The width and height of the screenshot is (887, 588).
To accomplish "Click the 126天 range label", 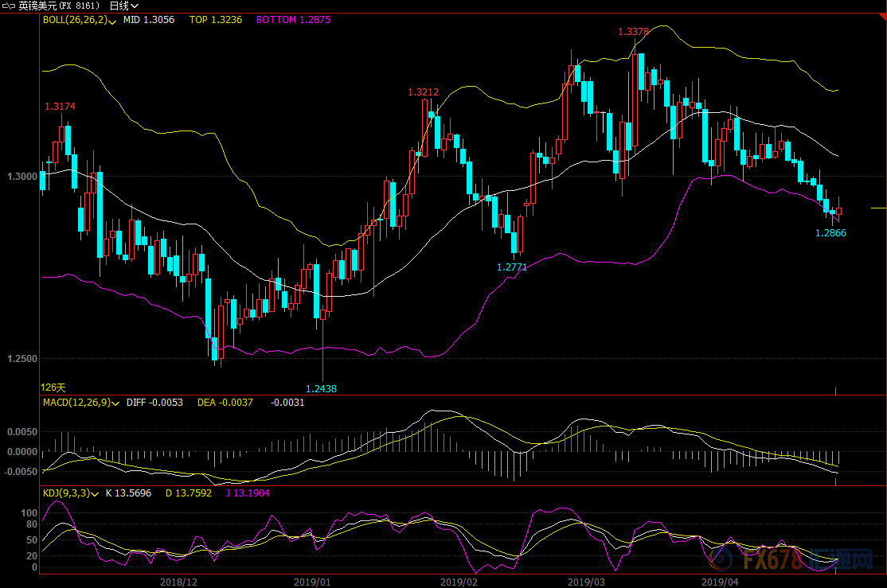I will 53,387.
